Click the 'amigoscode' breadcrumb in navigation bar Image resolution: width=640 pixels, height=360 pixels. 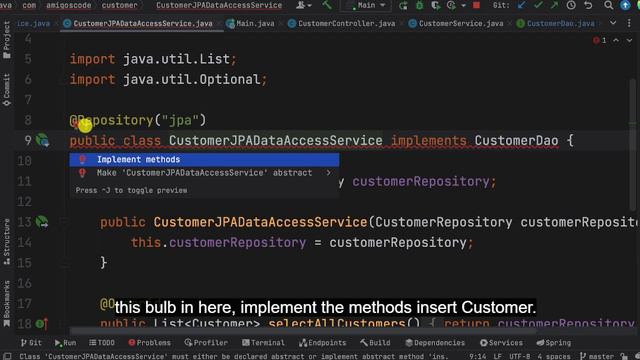point(69,5)
